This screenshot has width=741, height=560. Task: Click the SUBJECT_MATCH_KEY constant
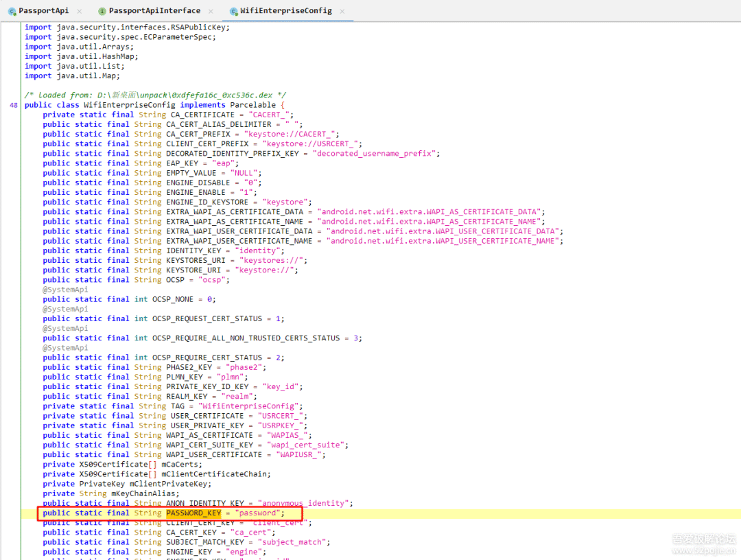coord(205,542)
